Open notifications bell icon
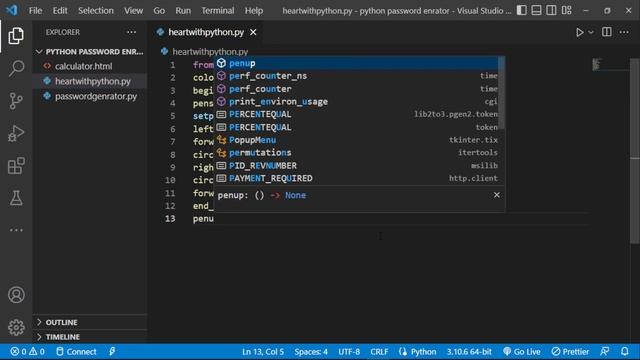This screenshot has height=360, width=640. [x=624, y=352]
